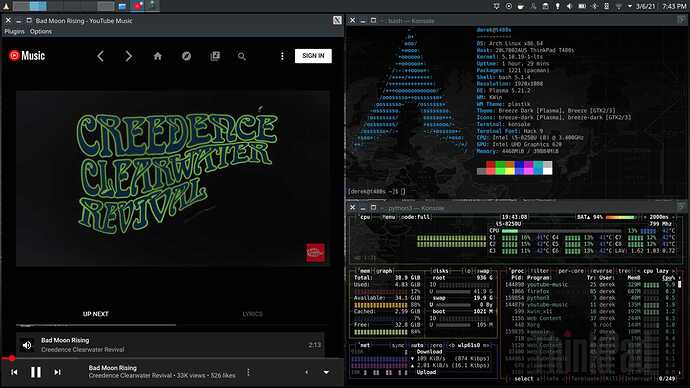Toggle reverse sorting in proc box
The width and height of the screenshot is (690, 388).
[x=601, y=271]
